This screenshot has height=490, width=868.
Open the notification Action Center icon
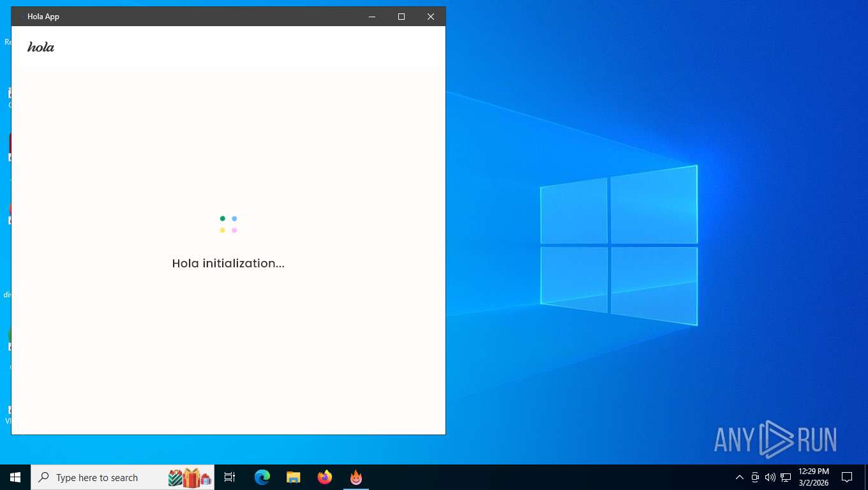pos(847,477)
